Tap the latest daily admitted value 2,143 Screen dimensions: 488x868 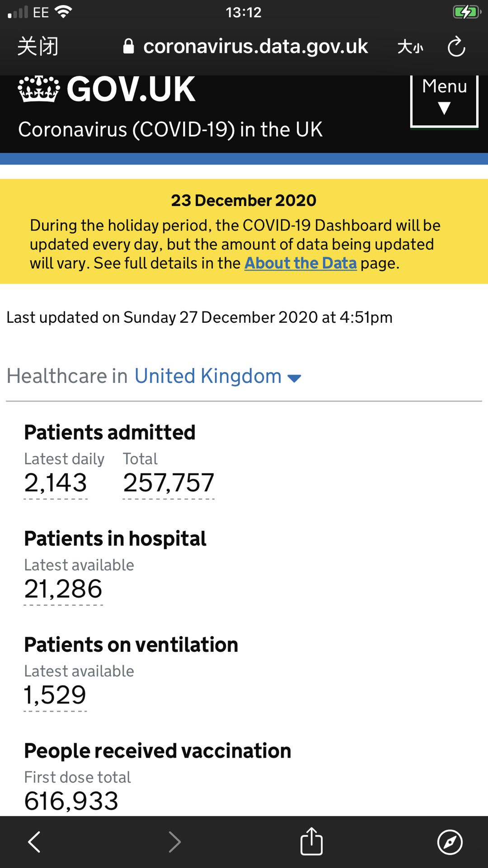tap(56, 483)
